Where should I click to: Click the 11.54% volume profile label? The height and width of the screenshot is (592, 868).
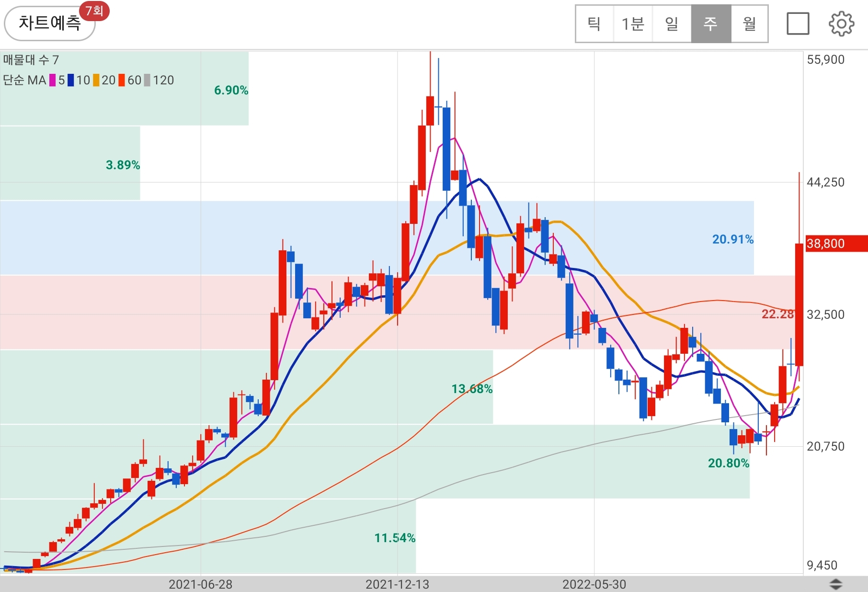395,538
